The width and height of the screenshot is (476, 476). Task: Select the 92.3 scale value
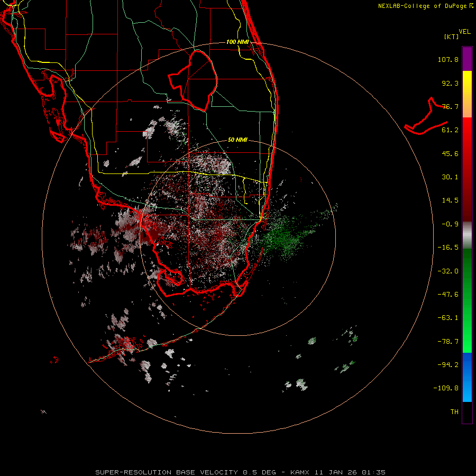click(450, 83)
